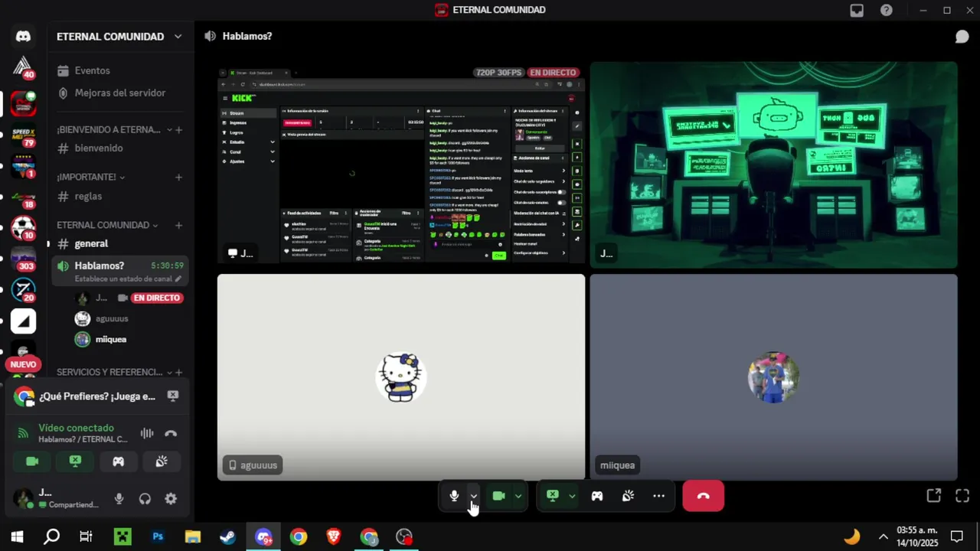Open the server icon with 303 badge
Viewport: 980px width, 551px height.
23,259
